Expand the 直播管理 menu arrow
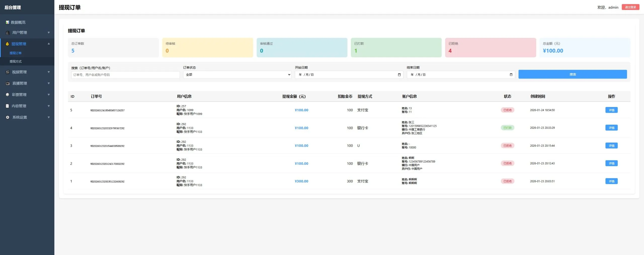 click(x=49, y=83)
